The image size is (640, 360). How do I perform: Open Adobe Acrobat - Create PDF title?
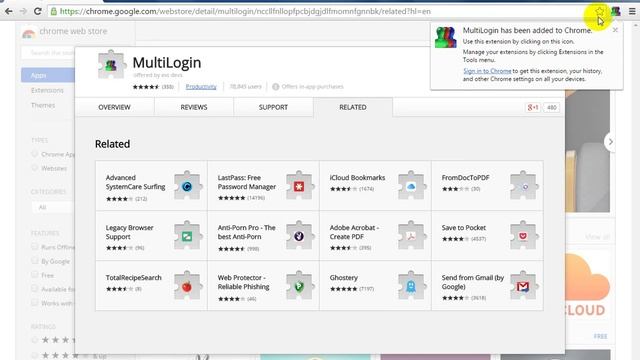(x=354, y=232)
